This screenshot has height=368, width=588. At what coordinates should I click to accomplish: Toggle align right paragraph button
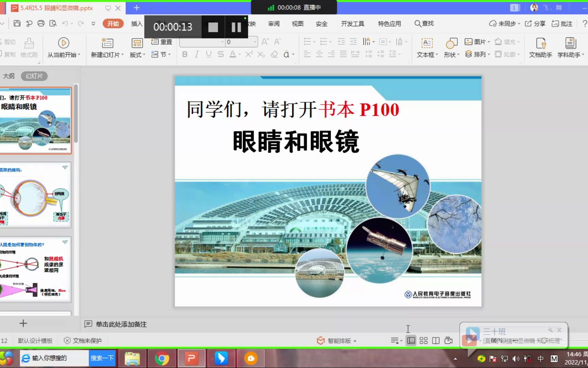[331, 54]
